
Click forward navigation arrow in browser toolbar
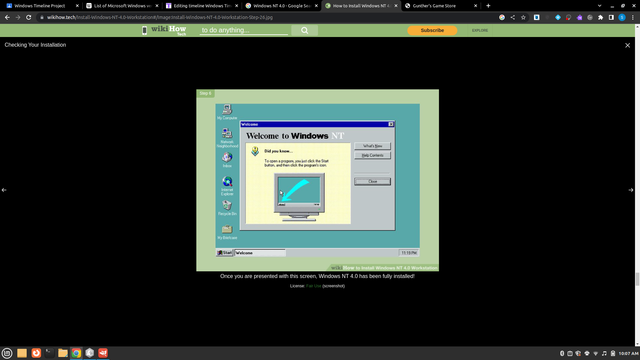(18, 18)
